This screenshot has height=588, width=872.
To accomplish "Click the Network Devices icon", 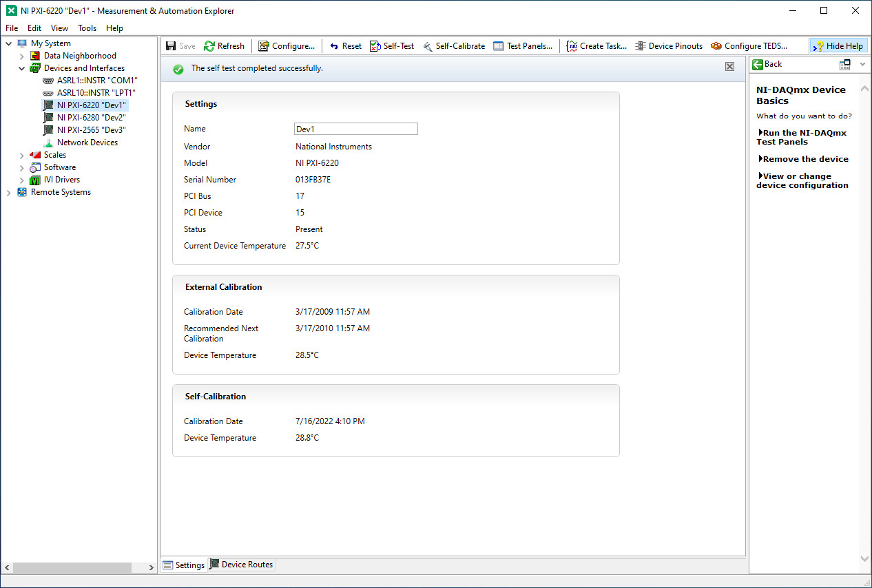I will 48,143.
